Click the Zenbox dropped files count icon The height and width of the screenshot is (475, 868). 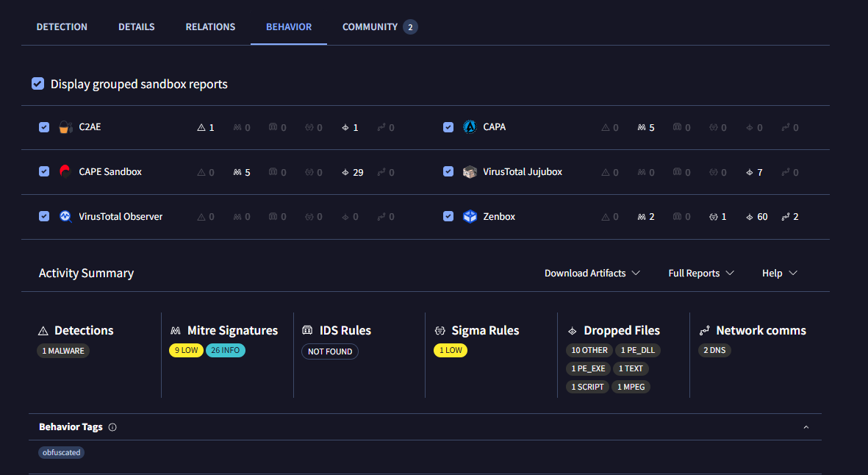coord(750,217)
